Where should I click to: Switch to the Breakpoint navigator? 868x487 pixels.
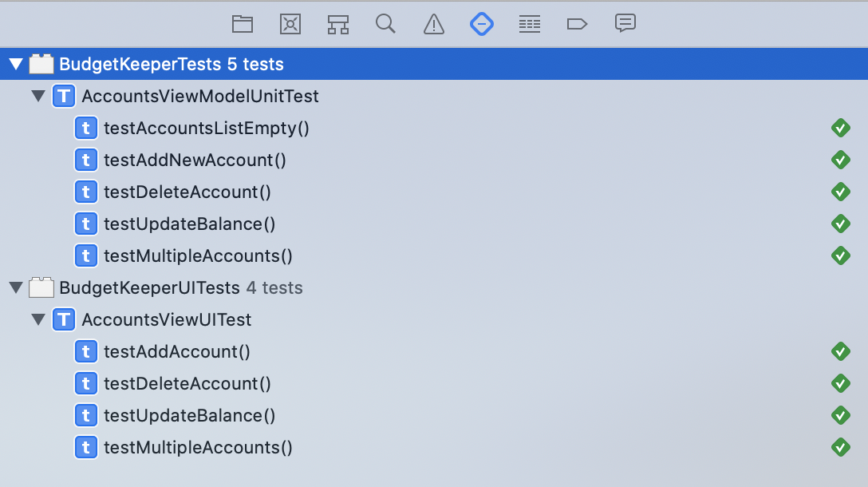(577, 24)
